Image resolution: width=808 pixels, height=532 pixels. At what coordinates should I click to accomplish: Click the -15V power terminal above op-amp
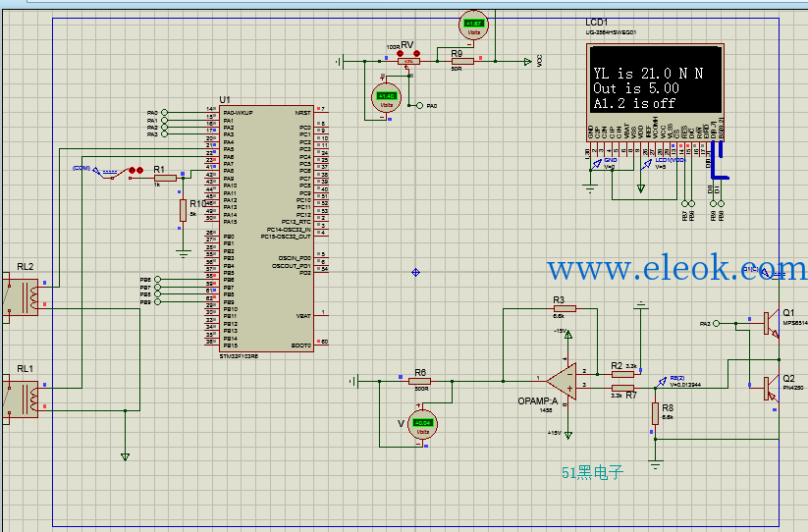click(x=568, y=335)
